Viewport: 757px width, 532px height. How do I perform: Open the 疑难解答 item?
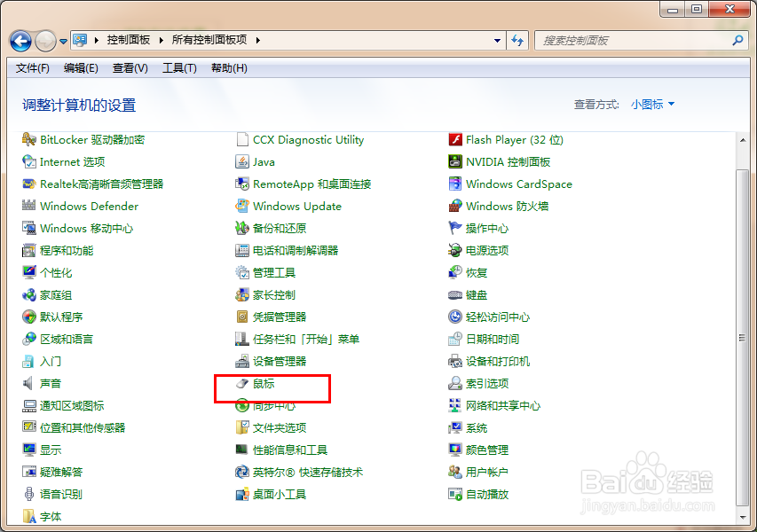pyautogui.click(x=52, y=473)
